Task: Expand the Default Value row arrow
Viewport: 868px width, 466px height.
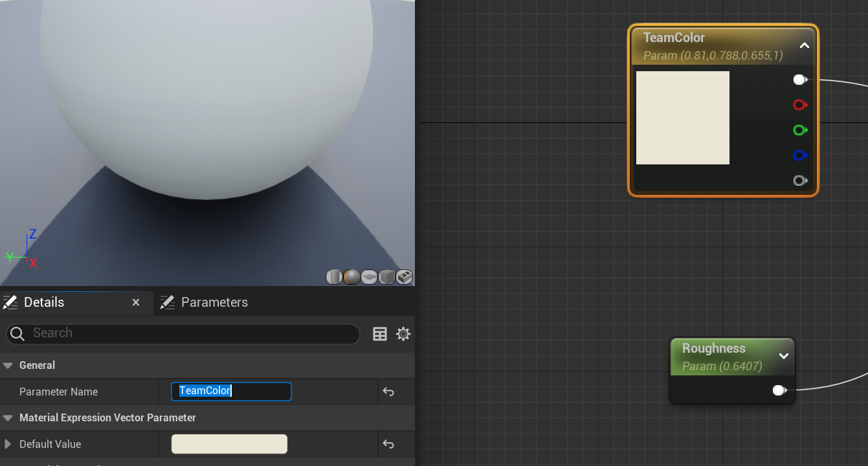Action: tap(8, 444)
